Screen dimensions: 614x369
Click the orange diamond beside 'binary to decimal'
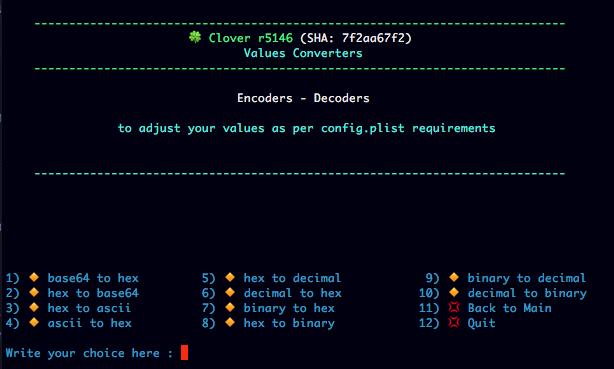454,277
